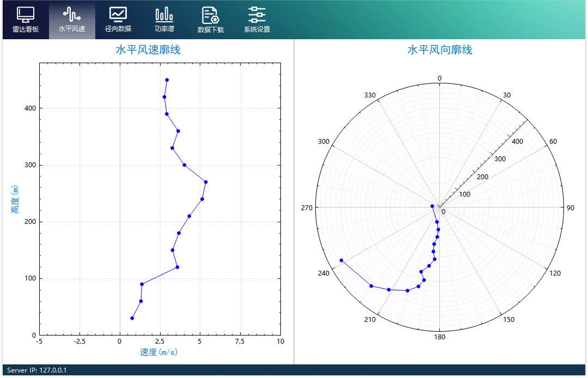Click the 210 degree label on polar chart
Viewport: 588px width, 378px height.
point(370,320)
